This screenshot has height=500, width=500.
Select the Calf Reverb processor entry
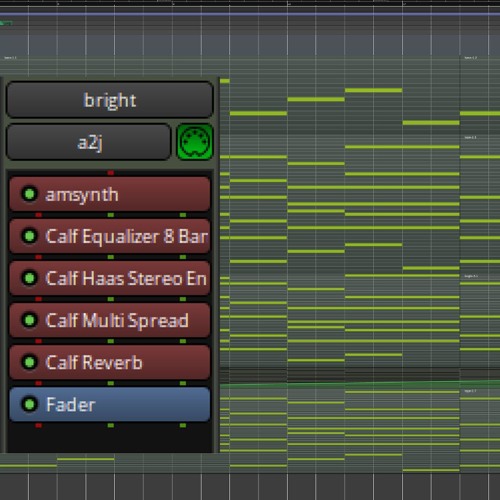pos(110,362)
